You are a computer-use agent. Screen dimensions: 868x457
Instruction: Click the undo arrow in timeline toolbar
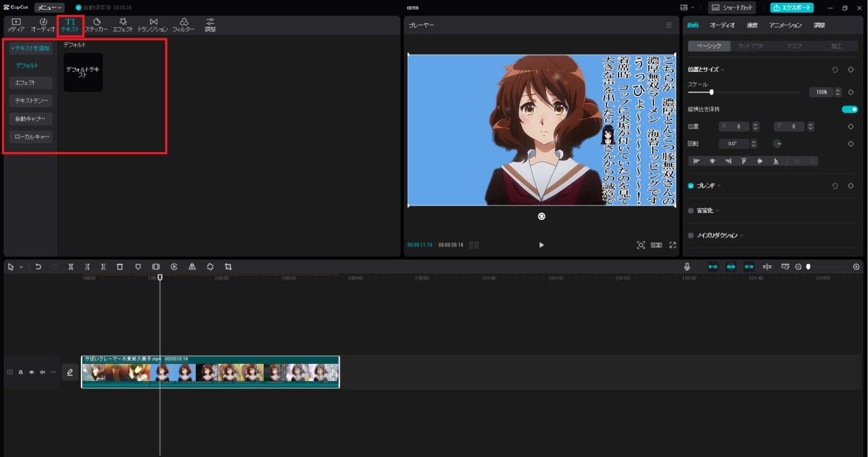coord(38,267)
